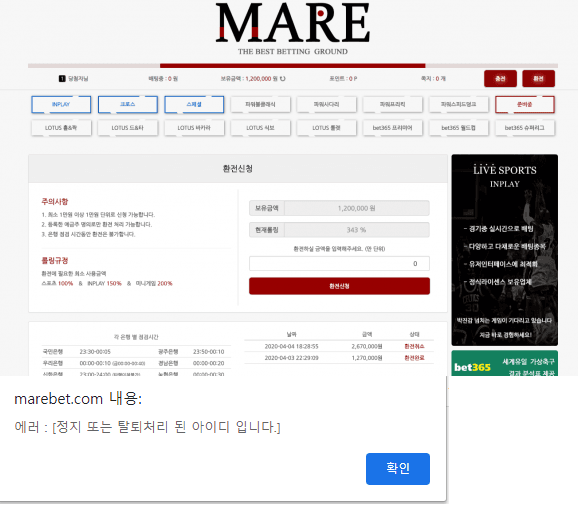Click the 주의사항 red heading
Image resolution: width=578 pixels, height=511 pixels.
[55, 201]
